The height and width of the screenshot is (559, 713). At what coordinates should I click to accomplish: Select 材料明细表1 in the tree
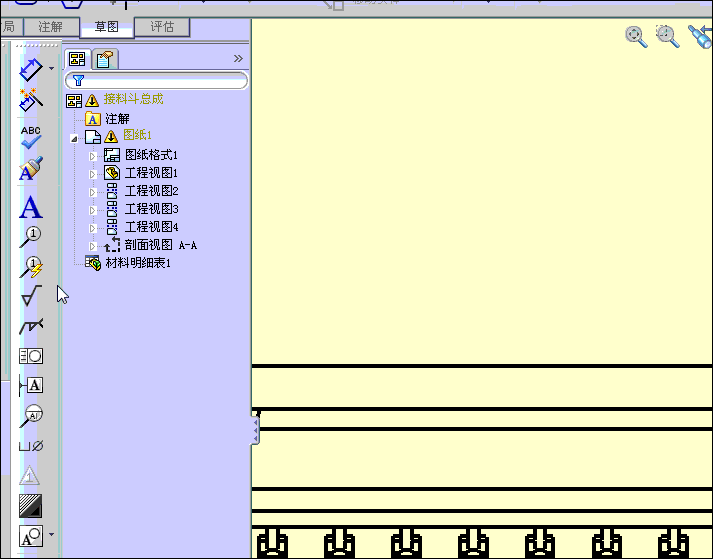coord(138,263)
